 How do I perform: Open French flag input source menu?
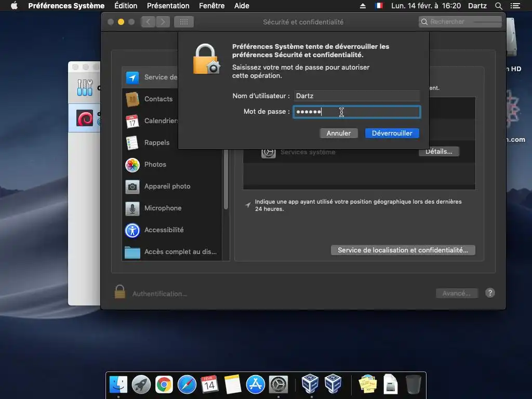[x=379, y=6]
